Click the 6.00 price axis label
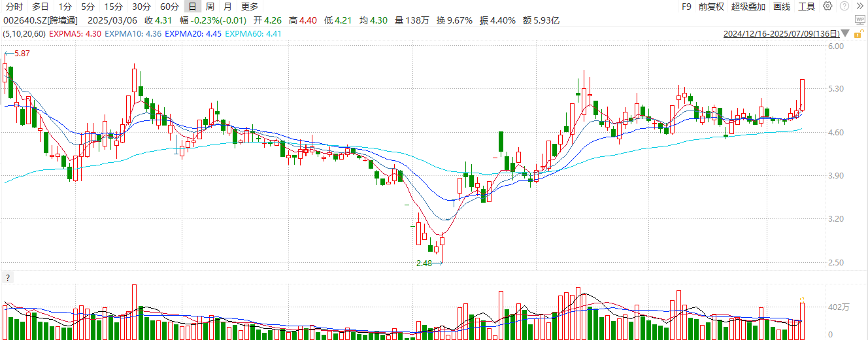Image resolution: width=868 pixels, height=340 pixels. coord(835,46)
